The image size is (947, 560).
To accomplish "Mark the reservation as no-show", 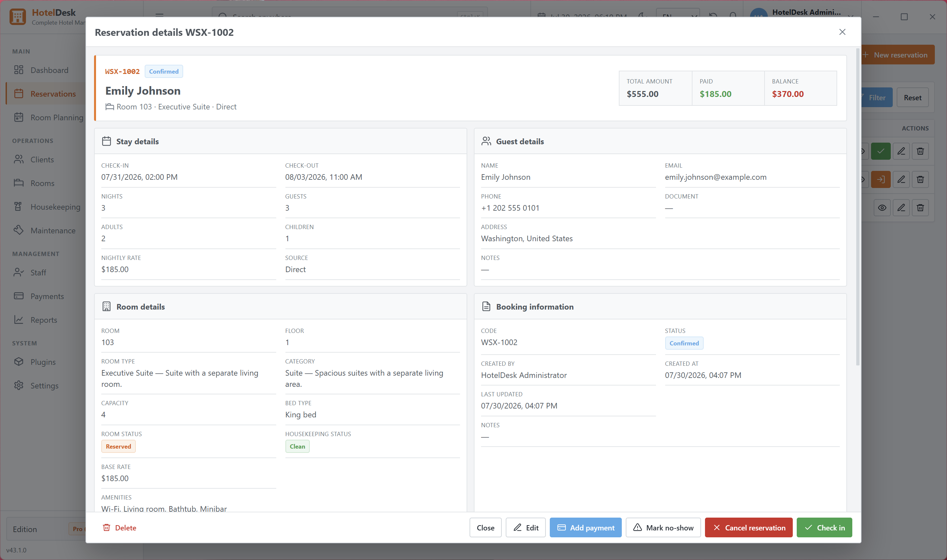I will [x=663, y=527].
